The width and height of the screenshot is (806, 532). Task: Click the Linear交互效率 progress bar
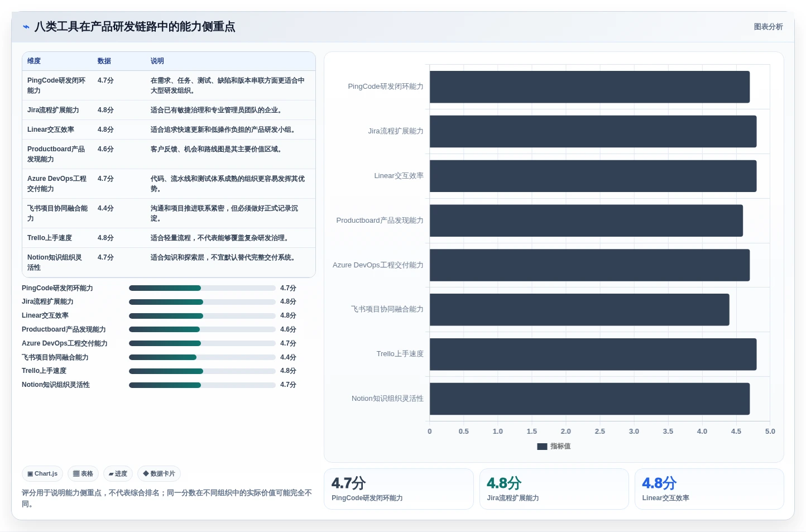click(202, 316)
